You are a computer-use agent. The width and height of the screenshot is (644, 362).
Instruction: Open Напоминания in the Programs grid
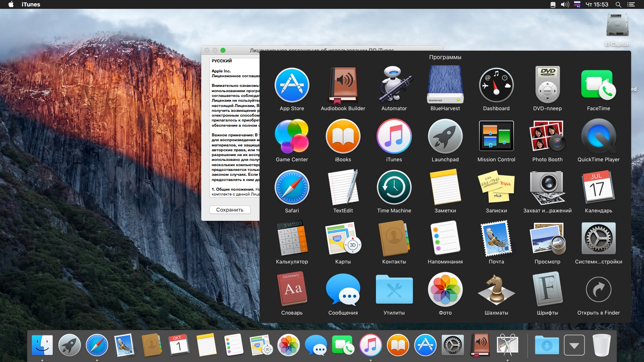point(445,239)
